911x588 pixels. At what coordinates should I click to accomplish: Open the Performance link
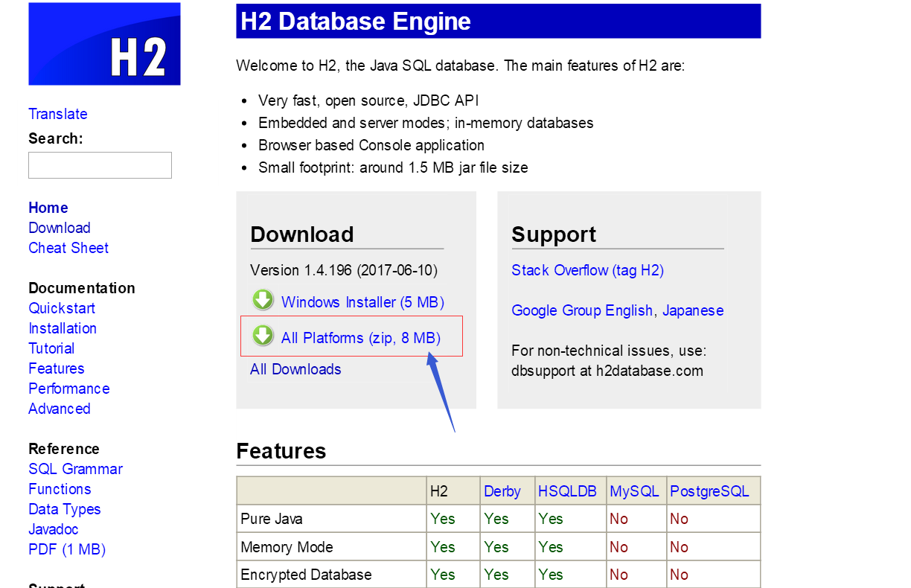pos(69,389)
